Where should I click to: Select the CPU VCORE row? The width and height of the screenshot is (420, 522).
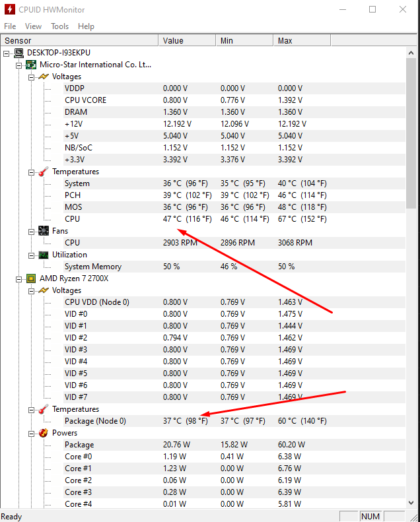coord(234,100)
